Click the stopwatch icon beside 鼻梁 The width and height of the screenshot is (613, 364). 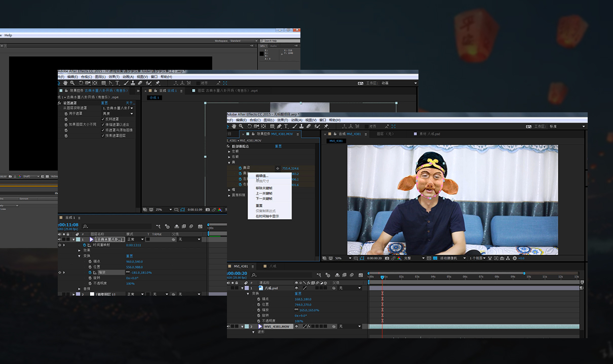coord(240,168)
